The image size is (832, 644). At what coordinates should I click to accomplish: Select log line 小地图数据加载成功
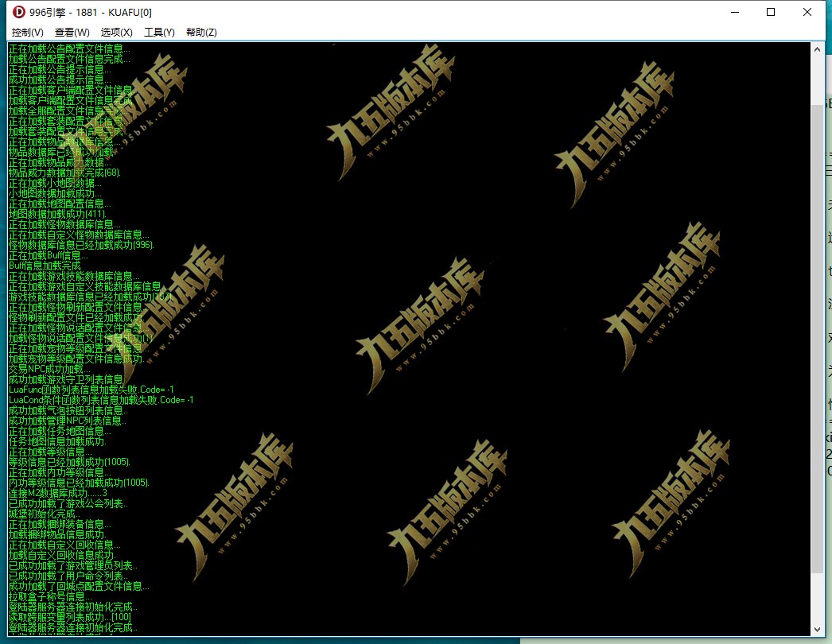click(55, 194)
